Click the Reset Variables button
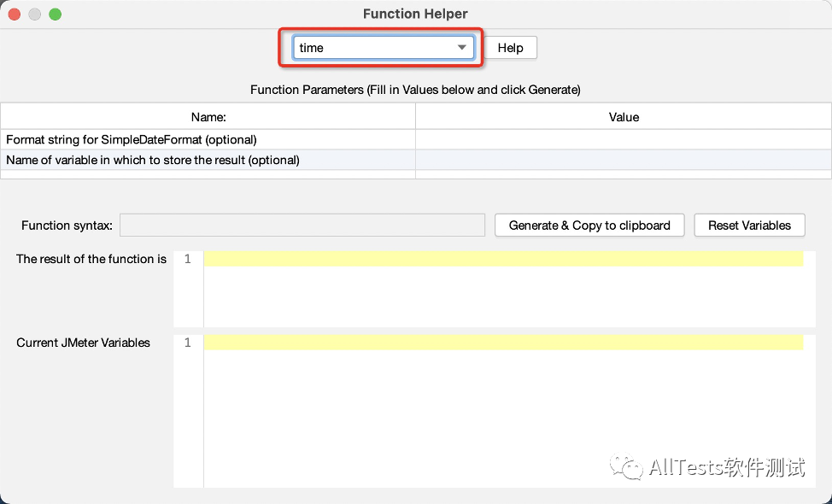The width and height of the screenshot is (832, 504). (x=749, y=226)
